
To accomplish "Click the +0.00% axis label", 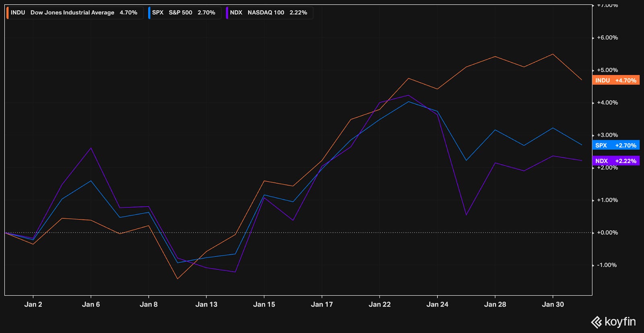I will [x=607, y=233].
